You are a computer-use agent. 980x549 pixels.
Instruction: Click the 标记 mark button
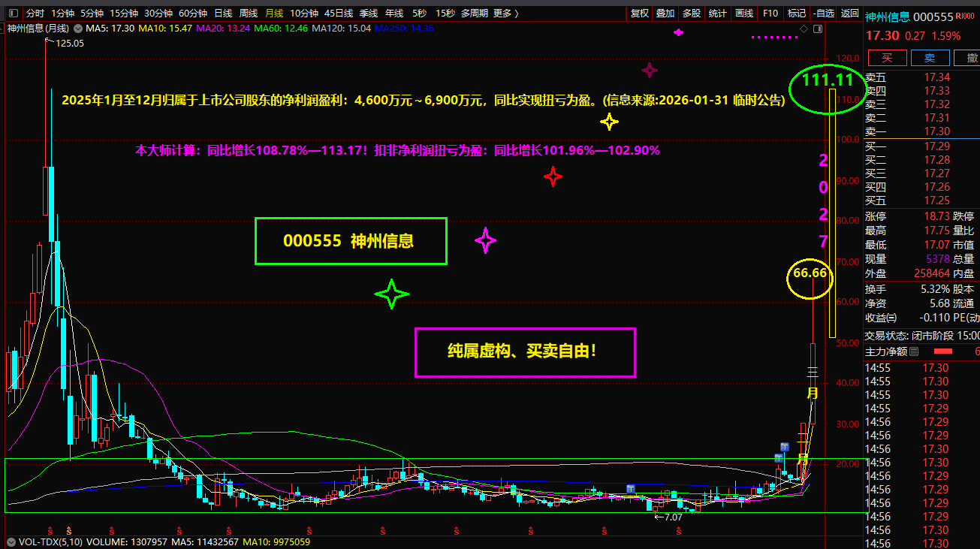coord(796,14)
